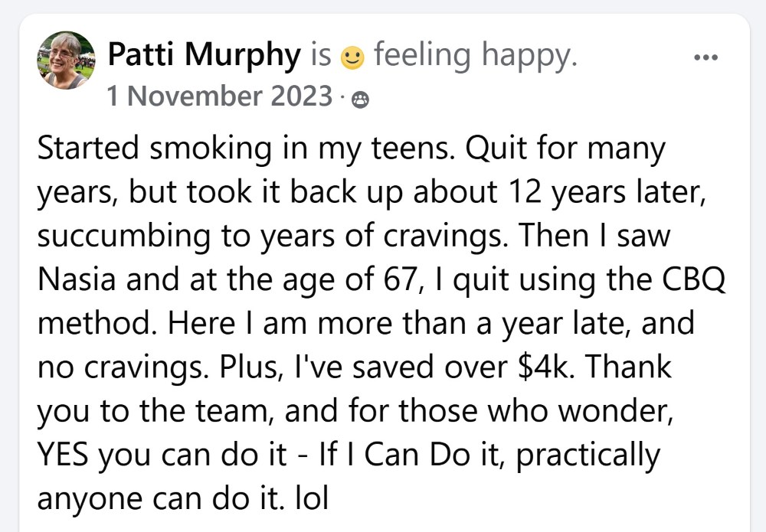This screenshot has height=532, width=766.
Task: Click Patti Murphy's profile picture
Action: [67, 60]
